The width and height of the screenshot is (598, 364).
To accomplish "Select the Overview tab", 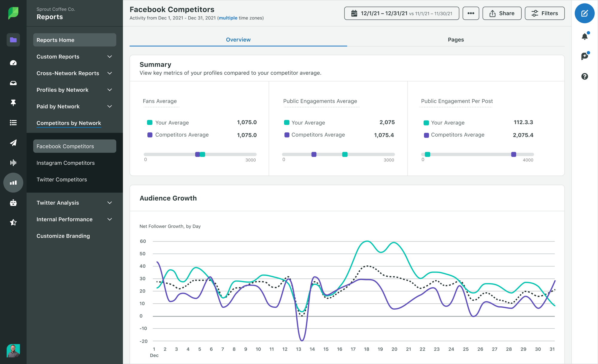I will pos(238,39).
